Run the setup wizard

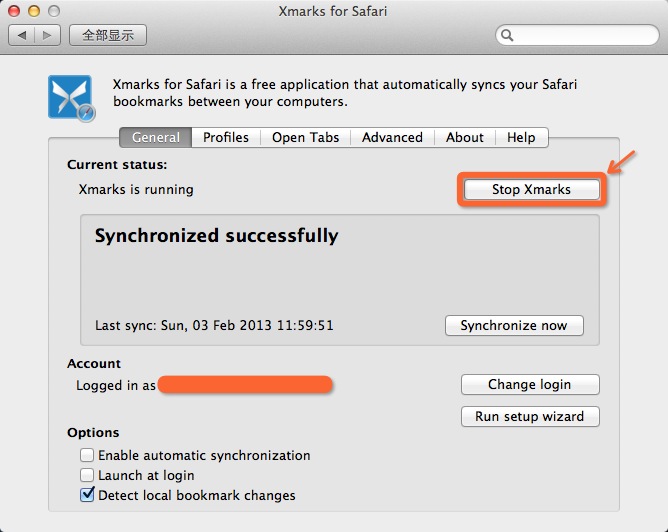point(530,416)
